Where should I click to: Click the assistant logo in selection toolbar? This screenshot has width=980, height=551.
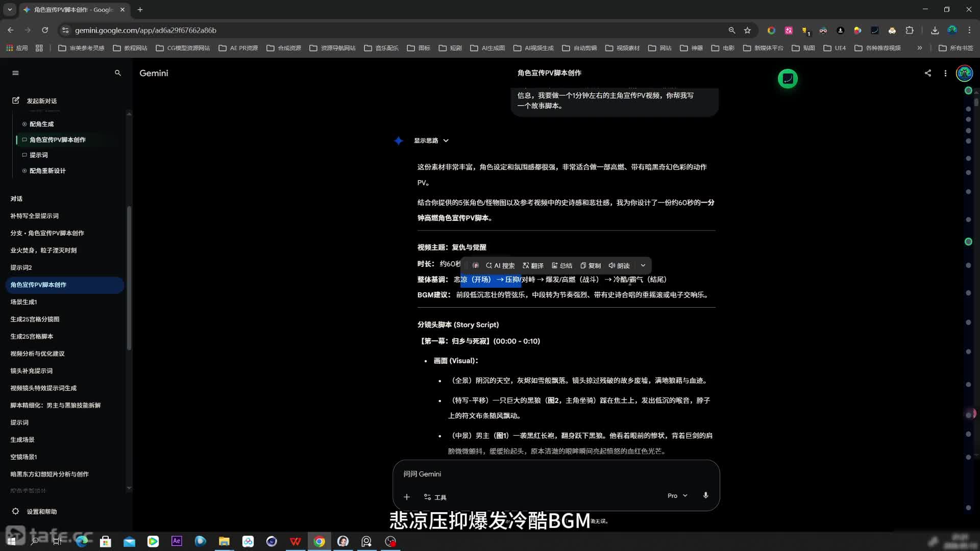click(475, 266)
